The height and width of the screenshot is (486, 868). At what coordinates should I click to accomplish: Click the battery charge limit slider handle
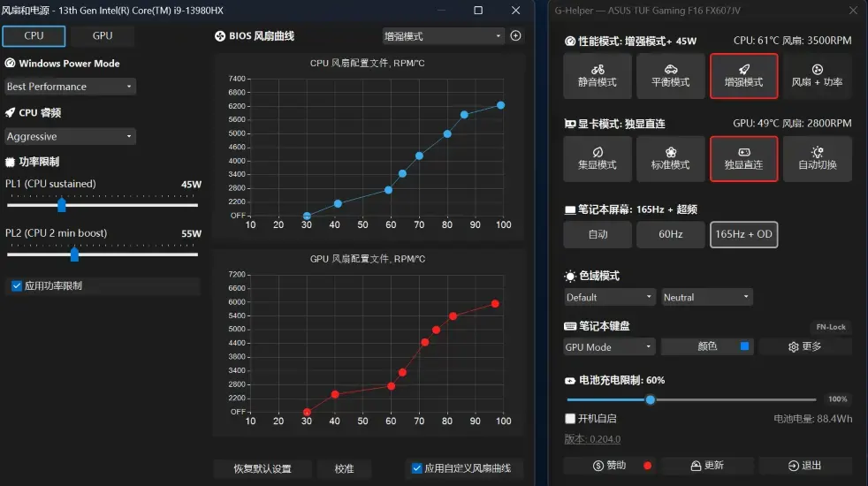point(651,399)
